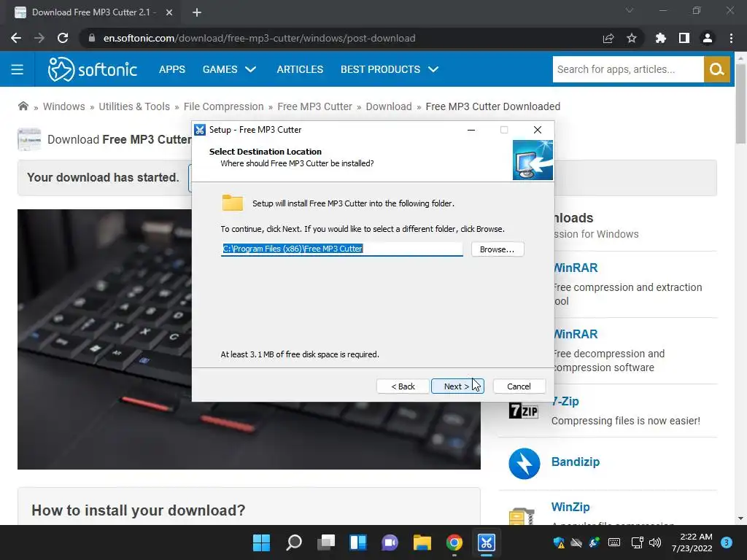Open the Chrome extensions puzzle icon
This screenshot has width=747, height=560.
[660, 38]
